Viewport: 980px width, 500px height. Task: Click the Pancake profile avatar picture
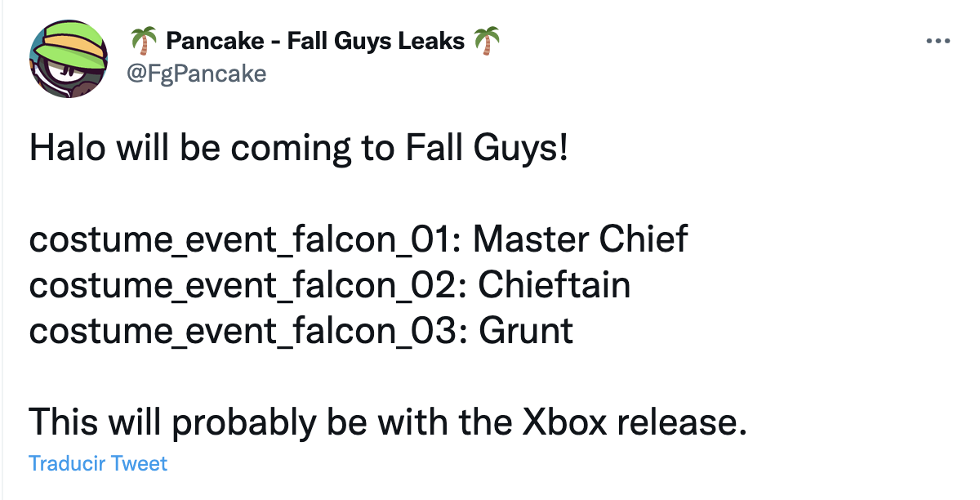[69, 58]
